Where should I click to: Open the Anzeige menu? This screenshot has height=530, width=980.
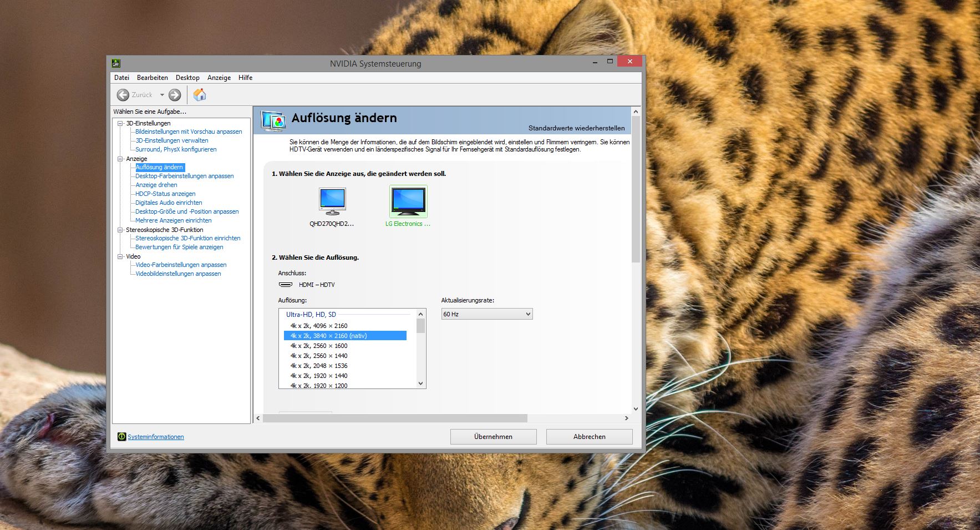coord(219,78)
